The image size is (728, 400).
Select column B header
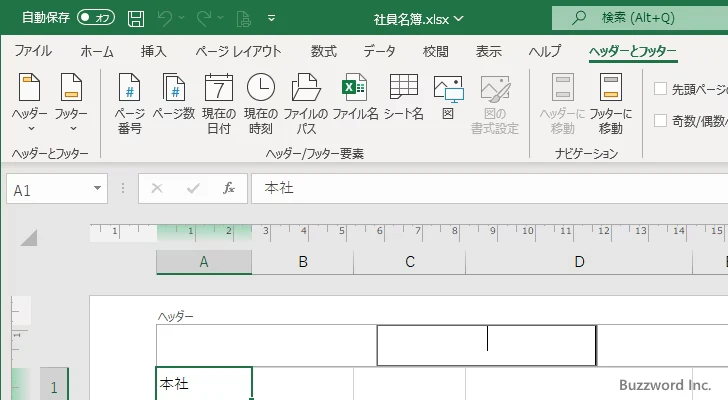click(x=303, y=262)
